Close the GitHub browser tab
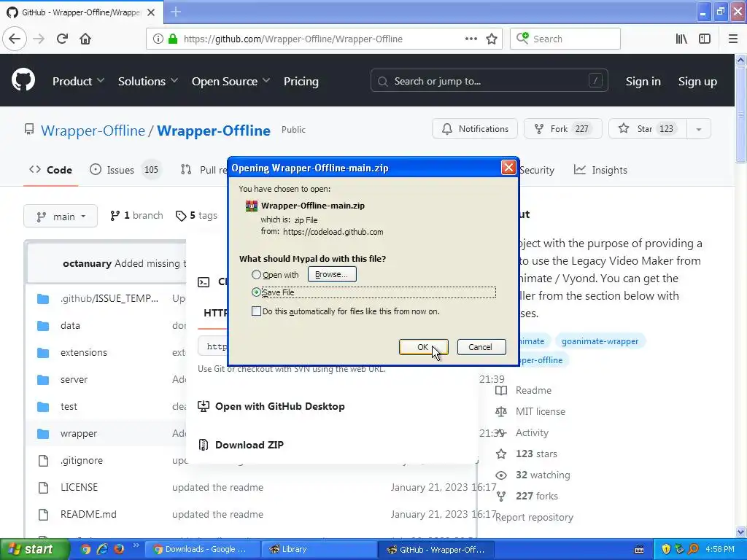Screen dimensions: 747x560 (x=151, y=12)
